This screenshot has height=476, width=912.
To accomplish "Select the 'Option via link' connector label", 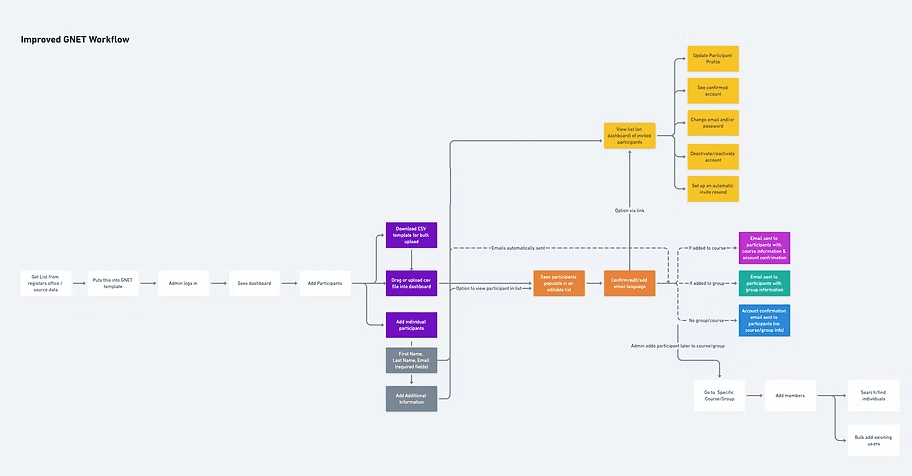I will click(x=629, y=211).
